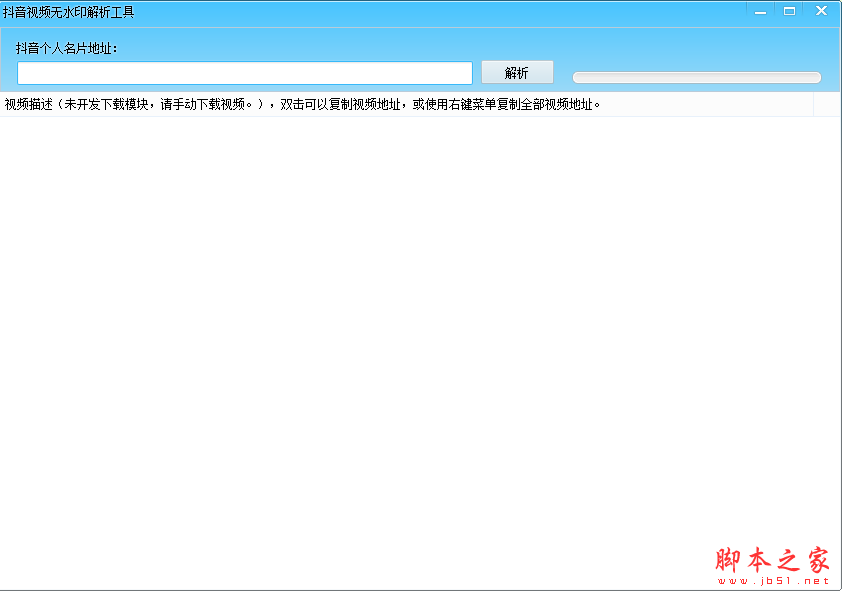Click the progress bar beside 解析

point(695,75)
